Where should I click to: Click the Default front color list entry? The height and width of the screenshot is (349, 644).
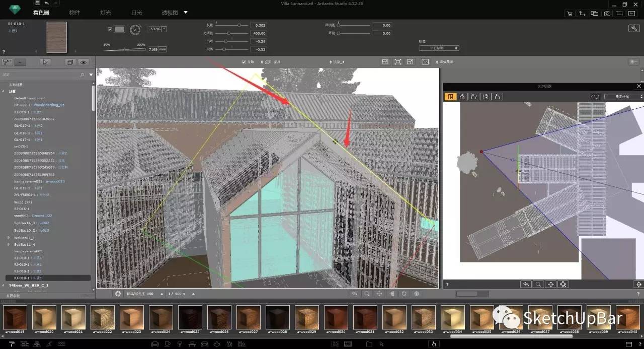pyautogui.click(x=29, y=98)
